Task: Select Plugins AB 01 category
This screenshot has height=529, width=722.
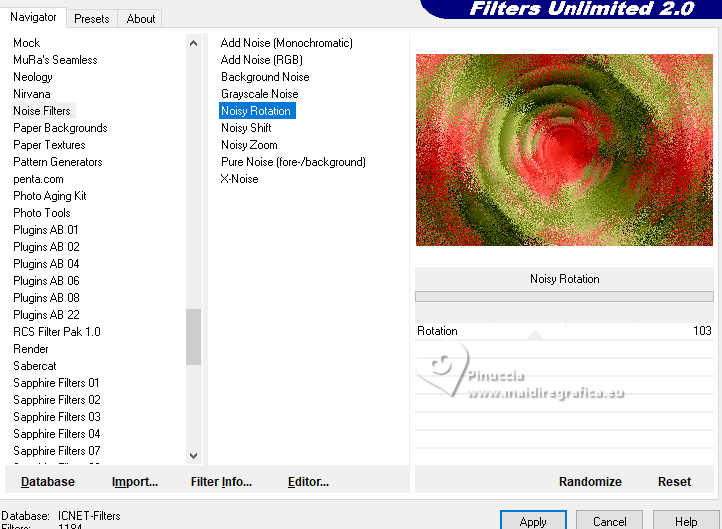Action: click(x=46, y=230)
